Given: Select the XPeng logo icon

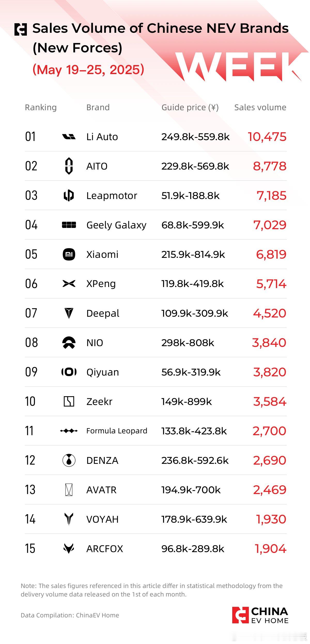Looking at the screenshot, I should click(69, 284).
